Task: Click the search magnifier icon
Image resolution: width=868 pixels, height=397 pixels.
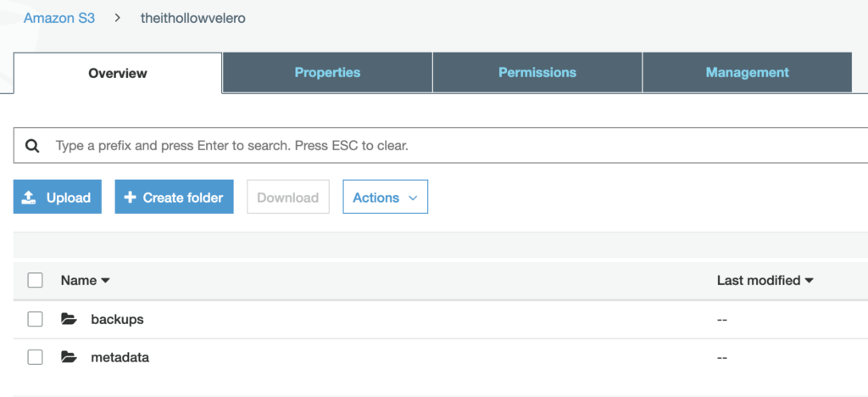Action: (32, 146)
